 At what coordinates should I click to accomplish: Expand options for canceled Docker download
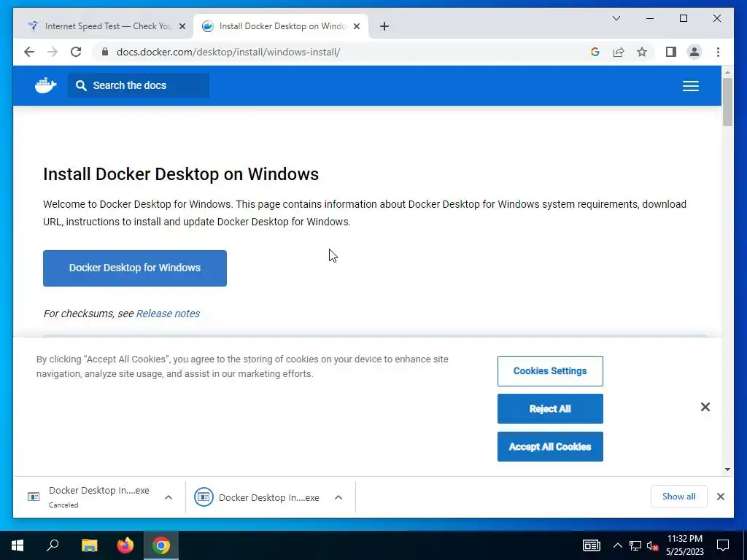click(169, 497)
